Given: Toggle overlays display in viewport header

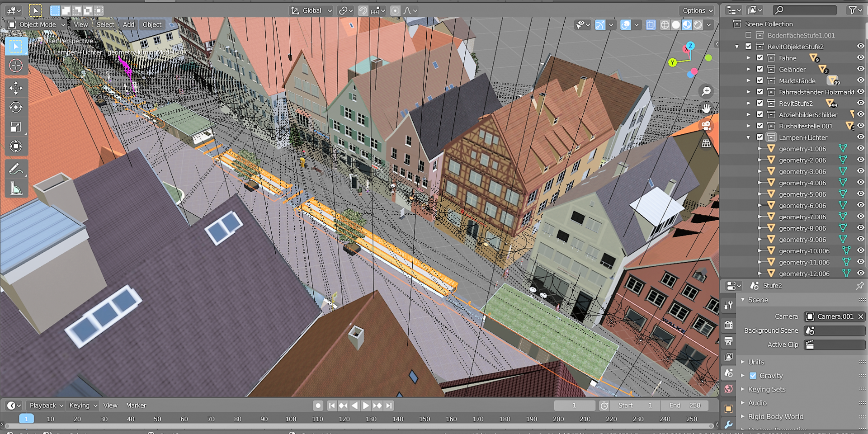Looking at the screenshot, I should 625,25.
